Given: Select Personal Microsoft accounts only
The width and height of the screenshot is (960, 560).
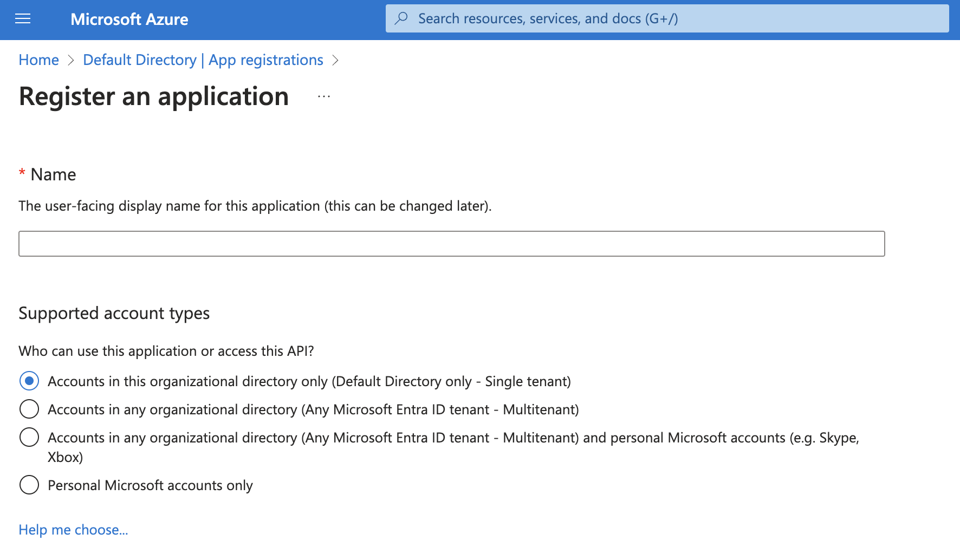Looking at the screenshot, I should coord(29,485).
